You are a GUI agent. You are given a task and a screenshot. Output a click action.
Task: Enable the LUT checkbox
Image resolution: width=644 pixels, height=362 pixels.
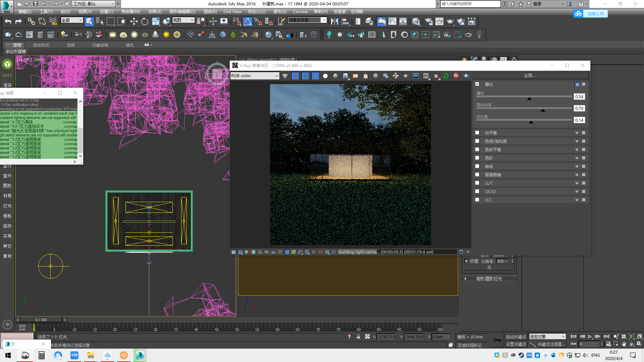tap(477, 183)
